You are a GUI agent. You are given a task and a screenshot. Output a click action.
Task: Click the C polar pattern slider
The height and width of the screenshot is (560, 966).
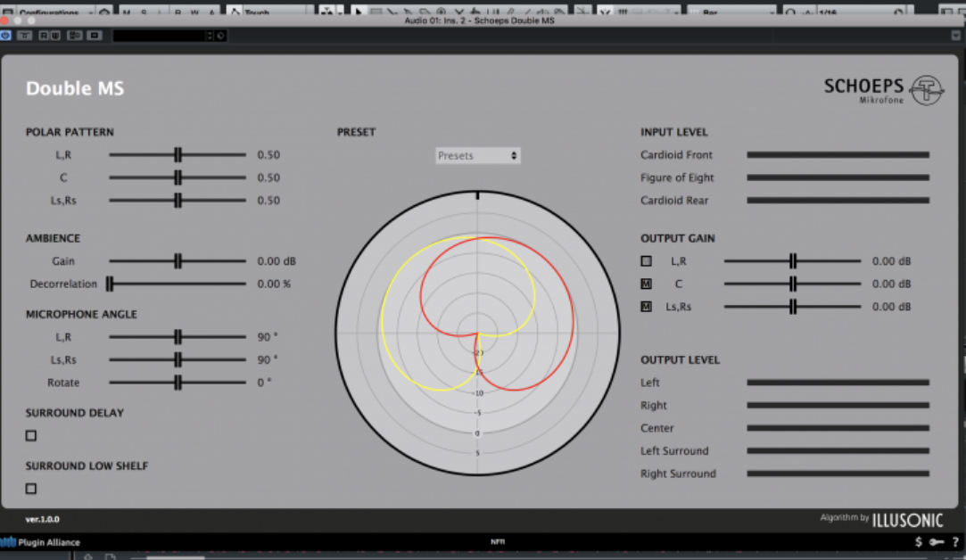pyautogui.click(x=178, y=177)
